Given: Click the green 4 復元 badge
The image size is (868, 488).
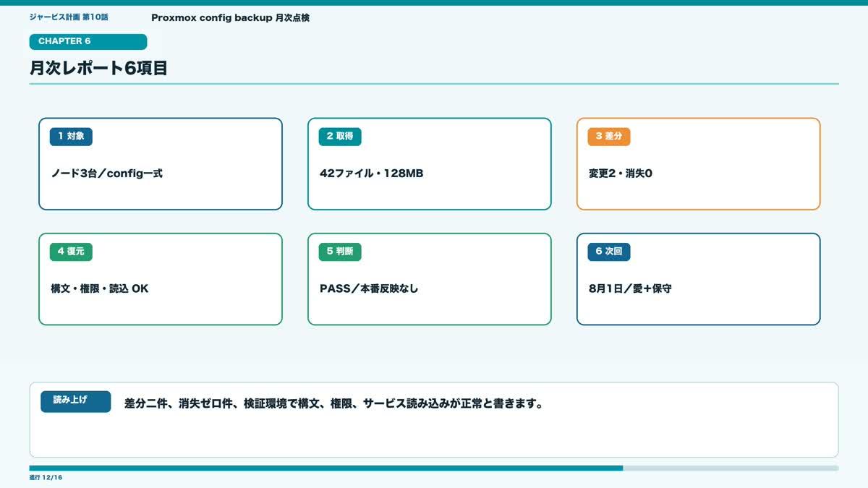Looking at the screenshot, I should point(71,252).
